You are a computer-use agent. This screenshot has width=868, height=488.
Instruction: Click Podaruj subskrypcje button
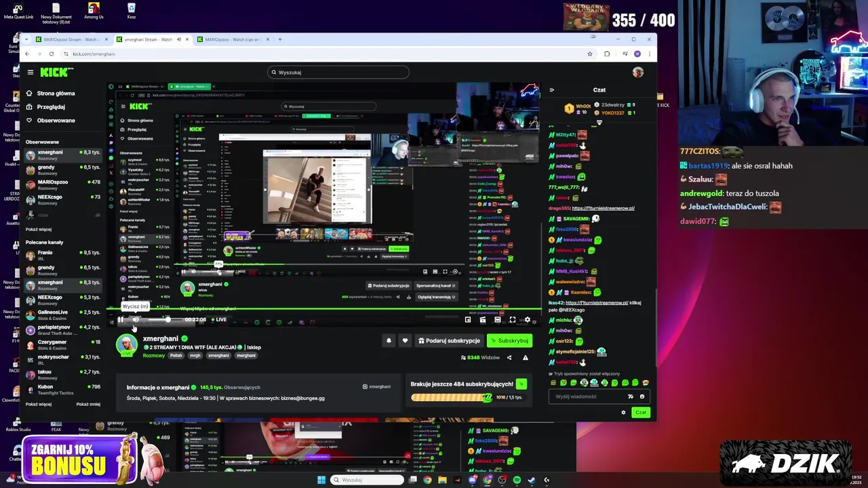(x=449, y=341)
